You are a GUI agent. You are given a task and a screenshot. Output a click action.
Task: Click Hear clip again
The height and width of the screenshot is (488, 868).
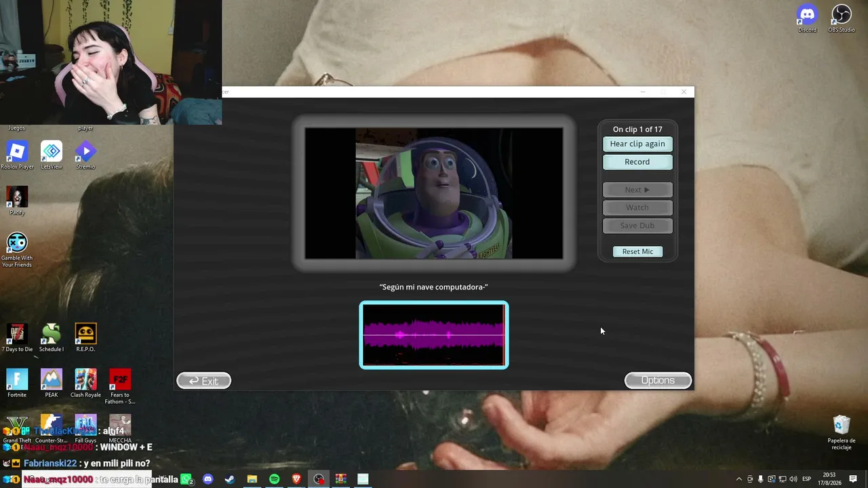[x=637, y=144]
